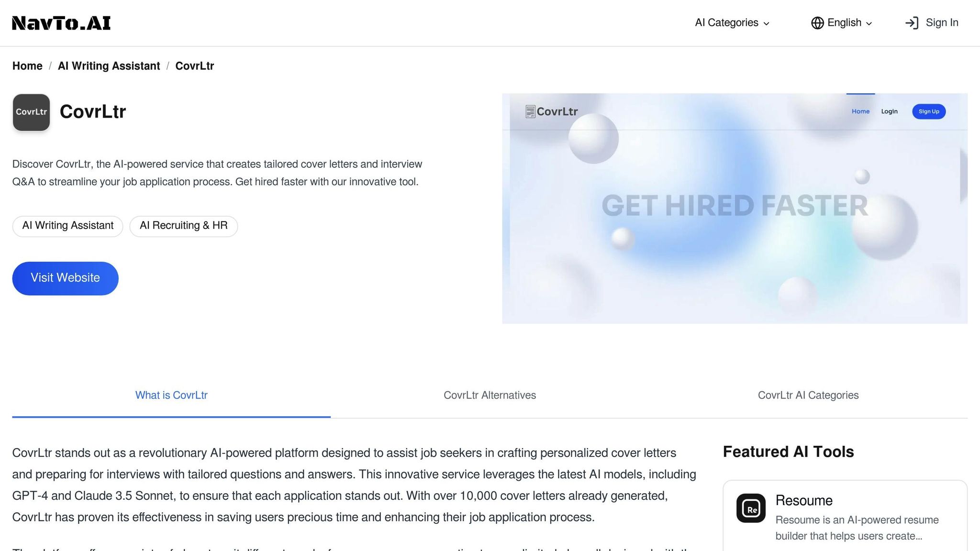Open the AI Writing Assistant breadcrumb link
Screen dimensions: 980x551
pos(109,66)
